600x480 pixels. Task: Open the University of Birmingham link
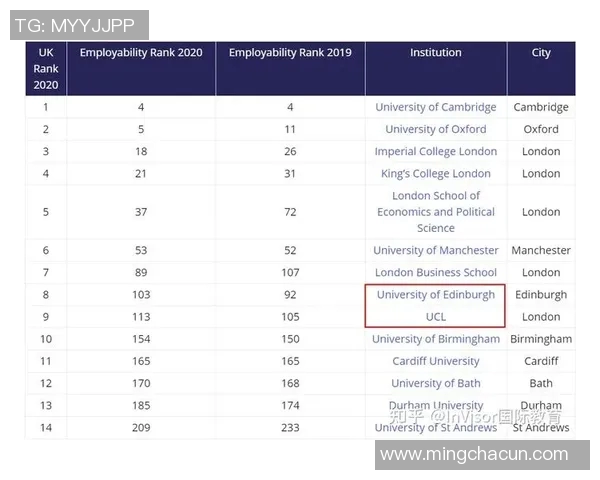(435, 339)
